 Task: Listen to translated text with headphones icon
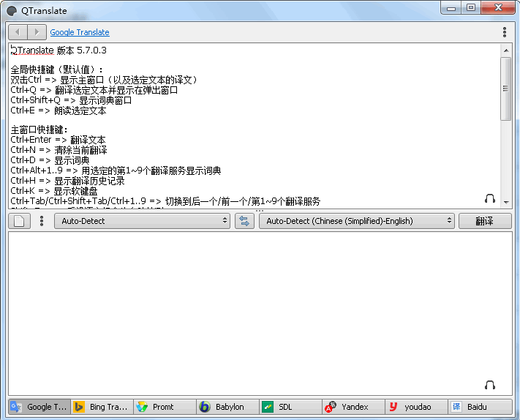point(490,385)
